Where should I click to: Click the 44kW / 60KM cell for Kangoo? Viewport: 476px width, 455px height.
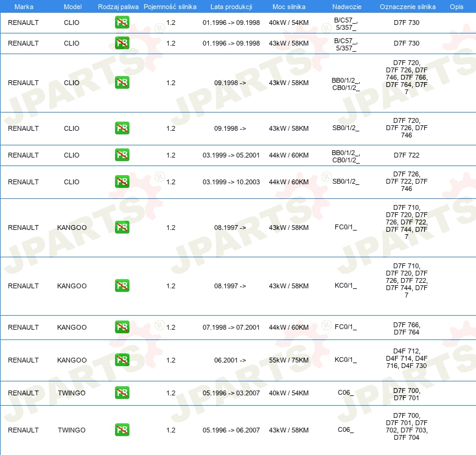coord(289,327)
